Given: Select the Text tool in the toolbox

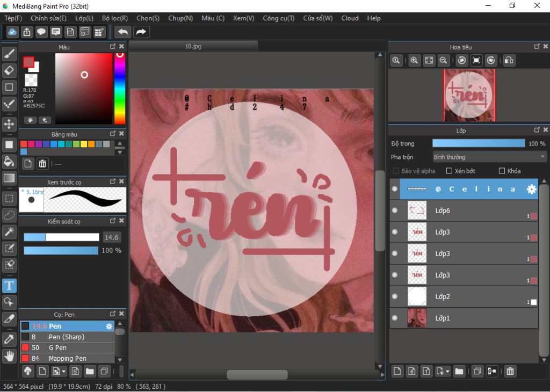Looking at the screenshot, I should click(9, 285).
